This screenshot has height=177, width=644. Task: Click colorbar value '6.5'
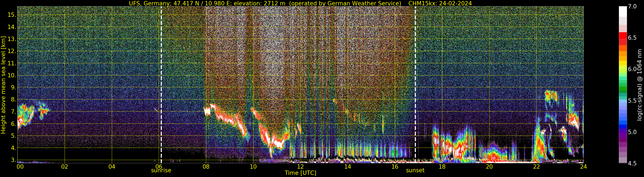(x=632, y=38)
